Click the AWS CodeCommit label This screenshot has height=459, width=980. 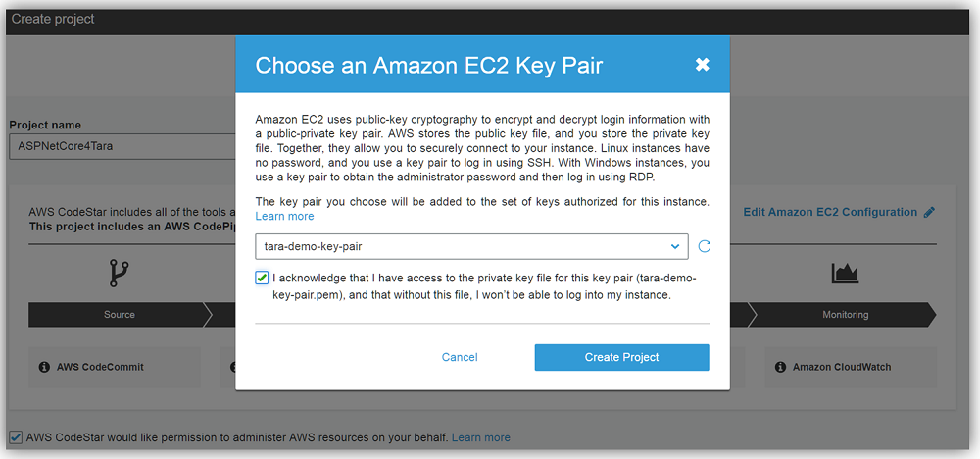(100, 367)
